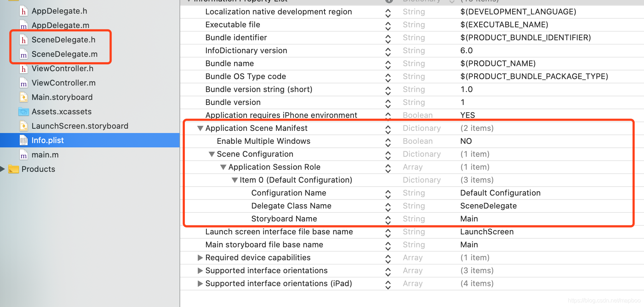Expand Required device capabilities array
Viewport: 644px width, 307px height.
point(200,258)
